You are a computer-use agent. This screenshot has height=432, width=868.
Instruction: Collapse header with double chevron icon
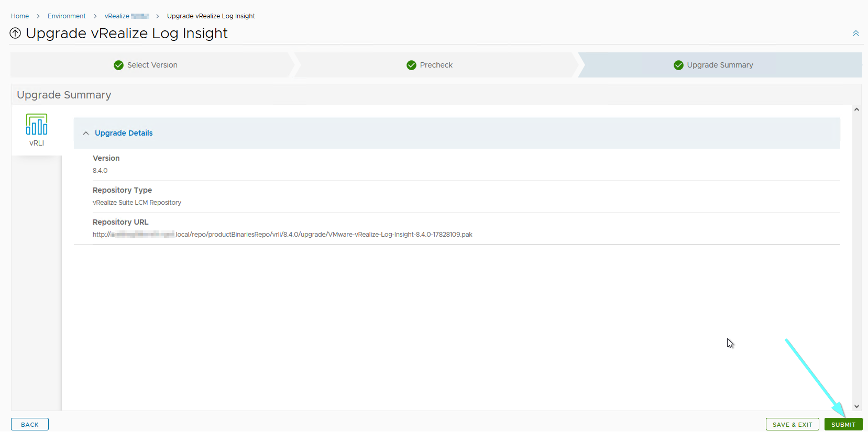click(855, 34)
